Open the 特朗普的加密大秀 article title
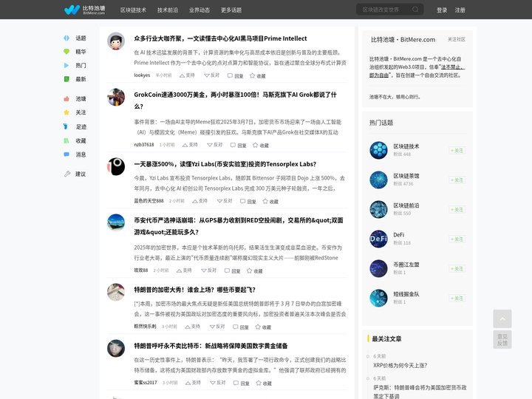Screen dimensions: 532x399 click(x=194, y=290)
